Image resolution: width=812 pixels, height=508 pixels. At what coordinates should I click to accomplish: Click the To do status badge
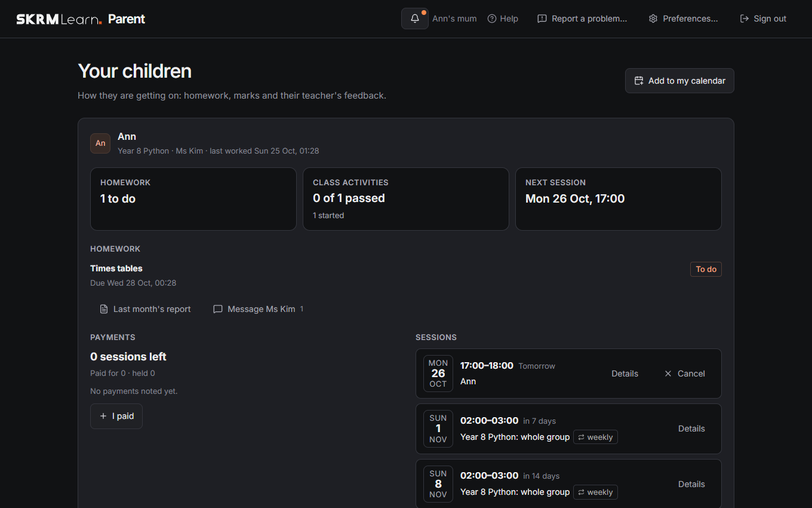(x=706, y=270)
